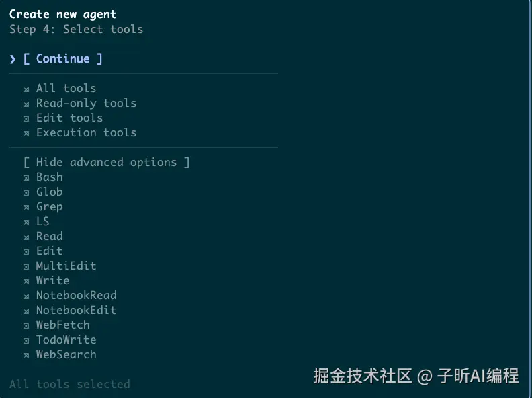Disable the Execution tools group

tap(26, 133)
